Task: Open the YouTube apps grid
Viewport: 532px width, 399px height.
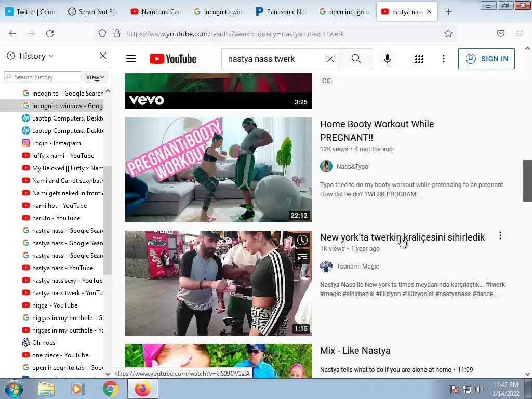Action: 419,59
